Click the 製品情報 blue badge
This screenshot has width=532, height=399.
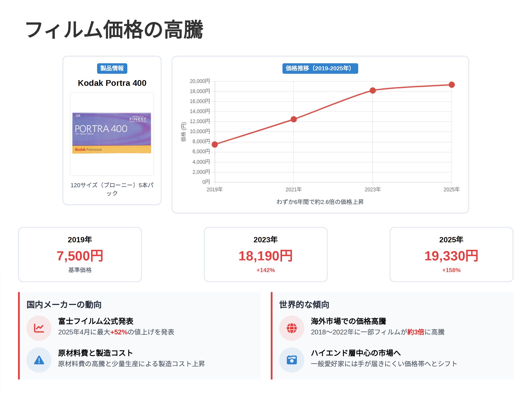tap(112, 68)
